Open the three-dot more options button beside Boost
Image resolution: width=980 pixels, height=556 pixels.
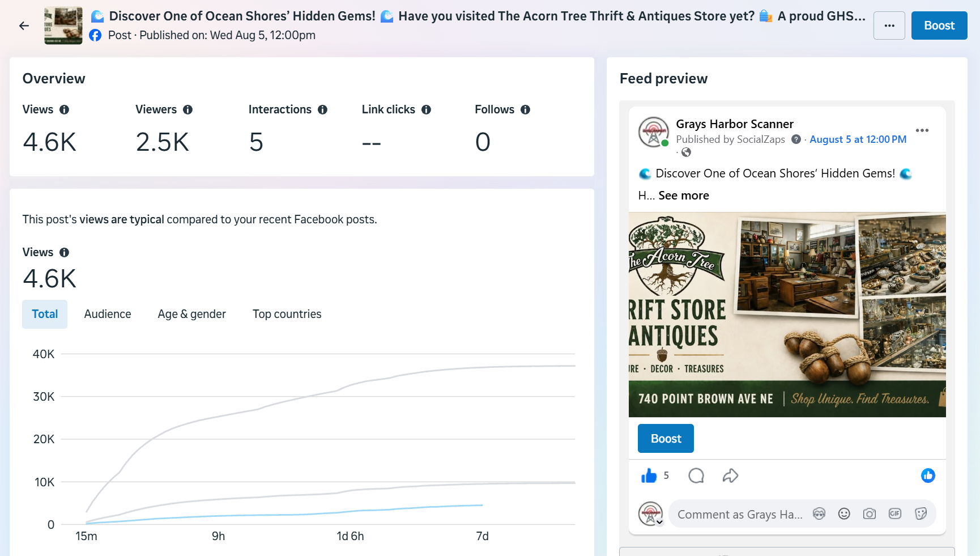tap(889, 26)
